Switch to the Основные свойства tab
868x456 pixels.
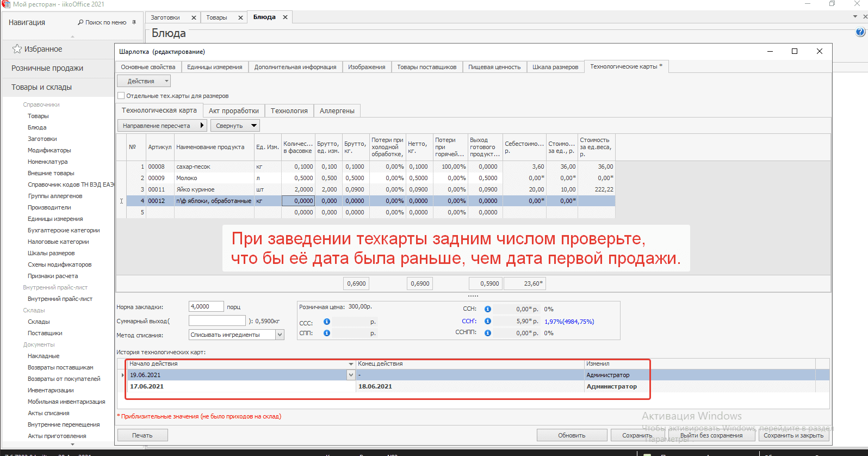pyautogui.click(x=148, y=67)
